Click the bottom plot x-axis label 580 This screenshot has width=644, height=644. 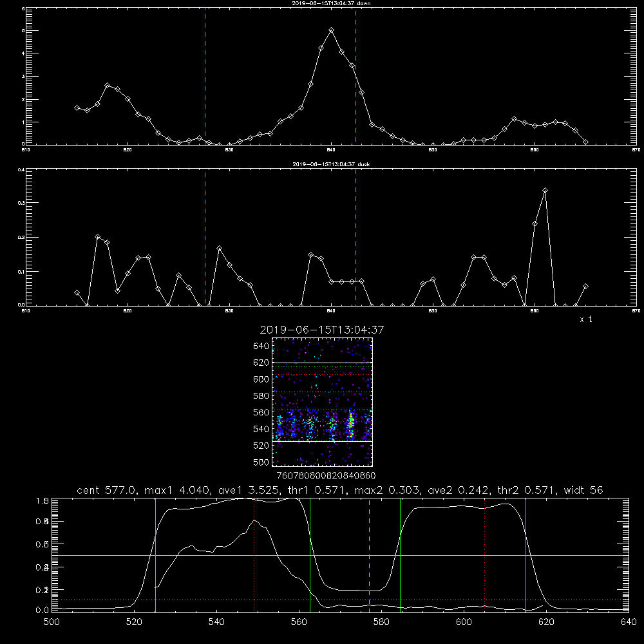click(x=381, y=622)
